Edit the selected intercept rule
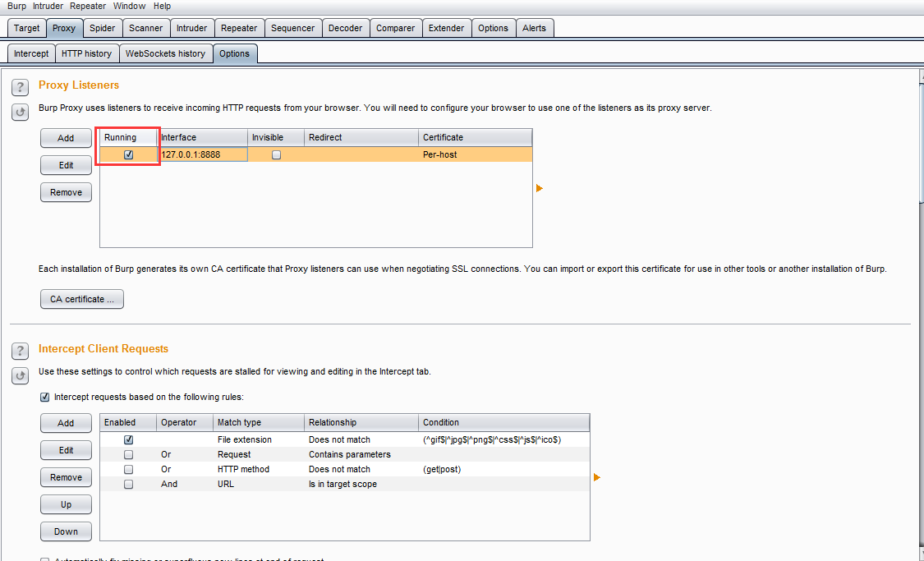This screenshot has width=924, height=561. point(66,450)
